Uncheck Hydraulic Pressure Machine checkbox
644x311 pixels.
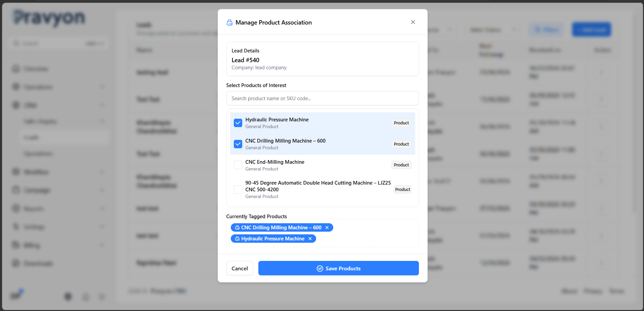pyautogui.click(x=238, y=123)
